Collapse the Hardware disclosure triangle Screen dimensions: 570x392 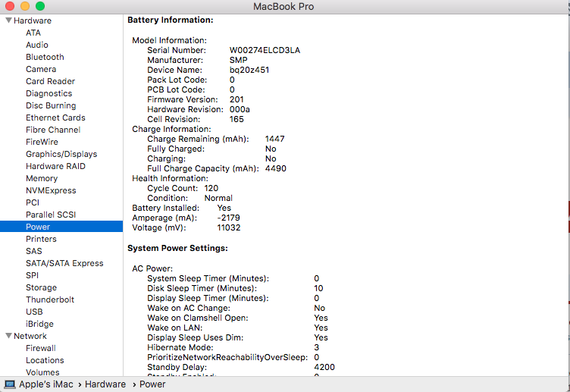click(9, 20)
